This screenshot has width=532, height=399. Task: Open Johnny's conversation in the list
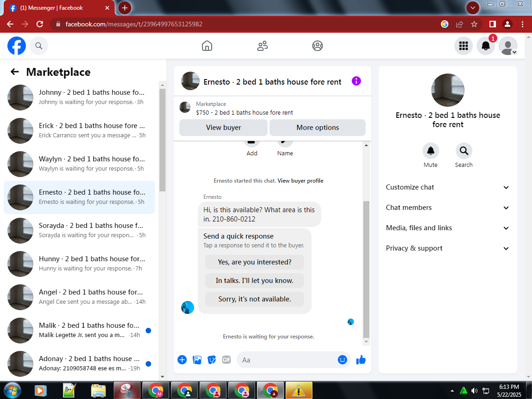(79, 98)
